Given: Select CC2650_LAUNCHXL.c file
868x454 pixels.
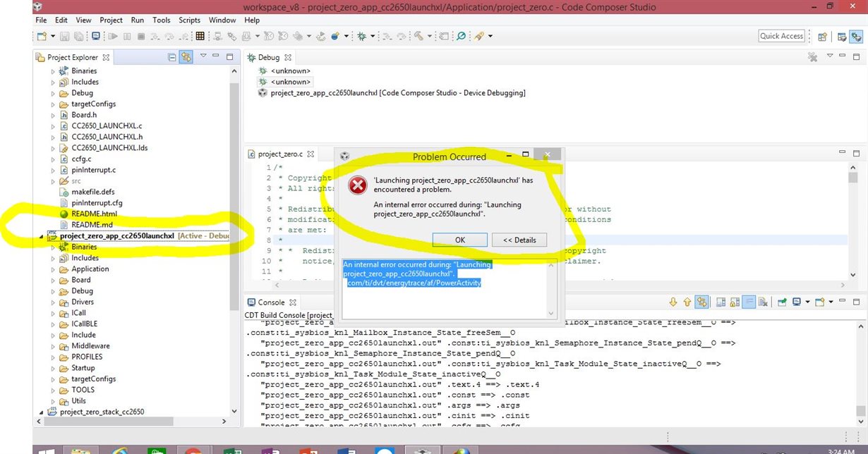Looking at the screenshot, I should pyautogui.click(x=107, y=126).
